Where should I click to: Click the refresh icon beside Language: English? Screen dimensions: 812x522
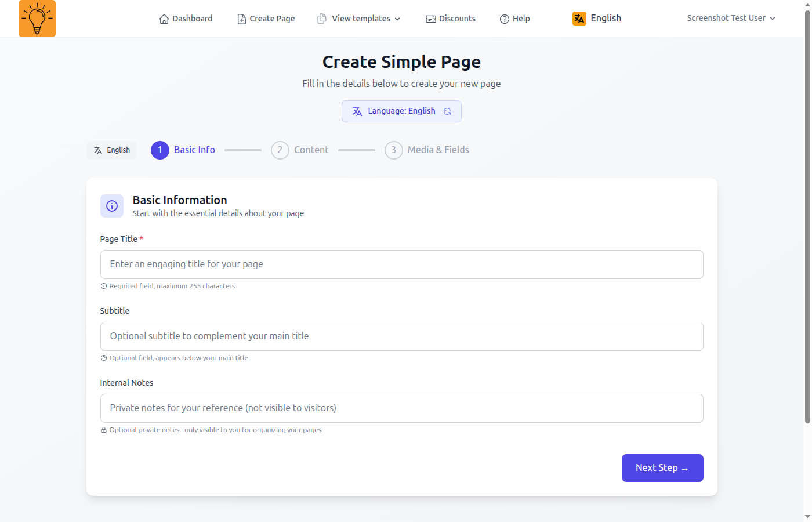[x=447, y=111]
